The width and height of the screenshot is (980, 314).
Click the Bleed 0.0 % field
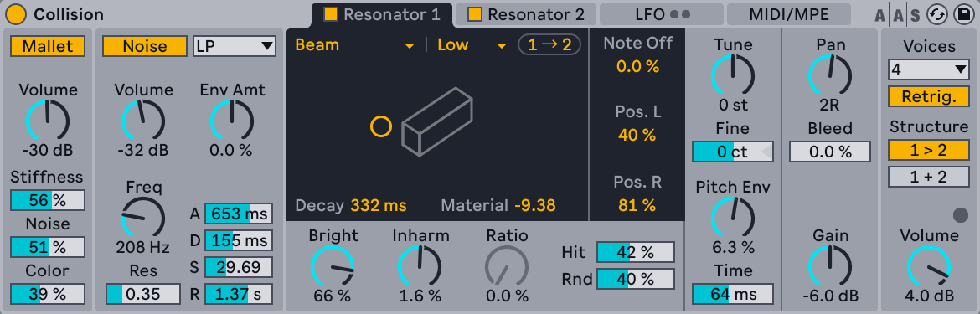pyautogui.click(x=830, y=152)
